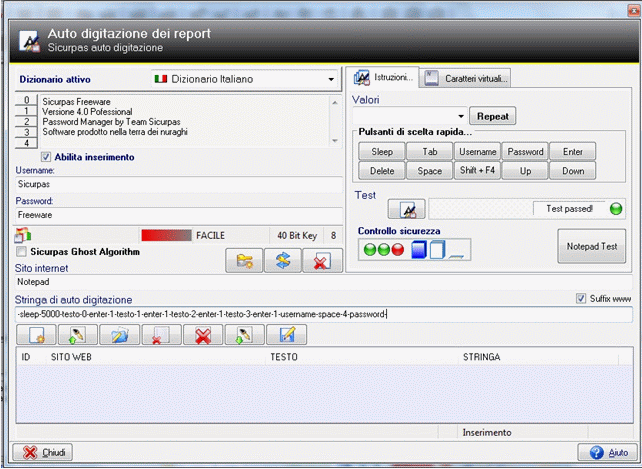Click the STRINGA column header
This screenshot has height=469, width=642.
pos(482,357)
